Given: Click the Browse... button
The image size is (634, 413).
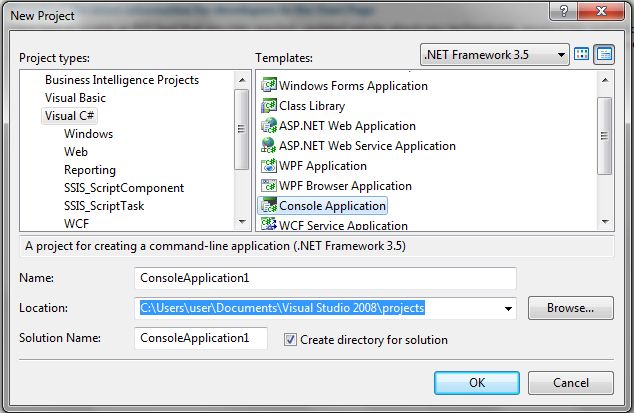Looking at the screenshot, I should (570, 308).
